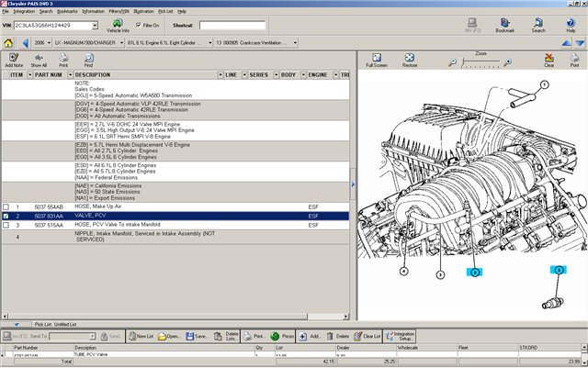Click the blue back arrow
The width and height of the screenshot is (588, 368).
[26, 43]
